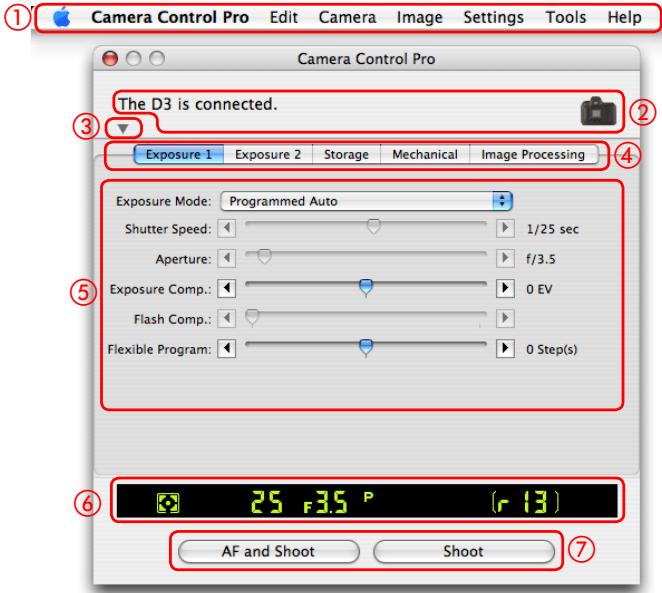
Task: Open the Camera Control Pro application menu
Action: tap(170, 17)
